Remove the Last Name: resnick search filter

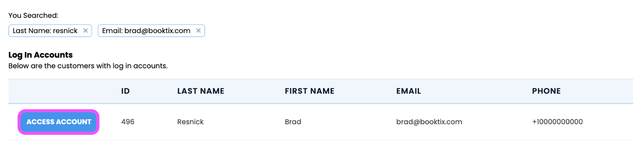[x=86, y=31]
